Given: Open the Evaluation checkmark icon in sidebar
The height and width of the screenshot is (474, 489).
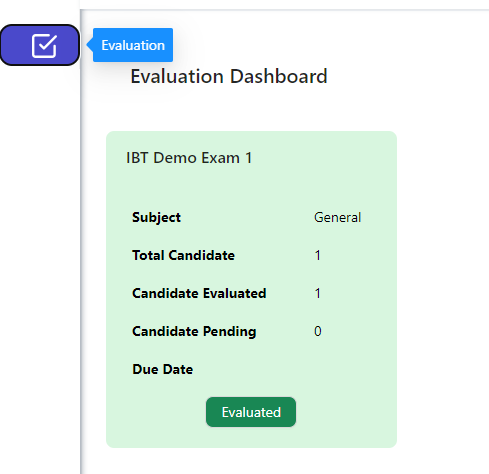Looking at the screenshot, I should pyautogui.click(x=44, y=46).
